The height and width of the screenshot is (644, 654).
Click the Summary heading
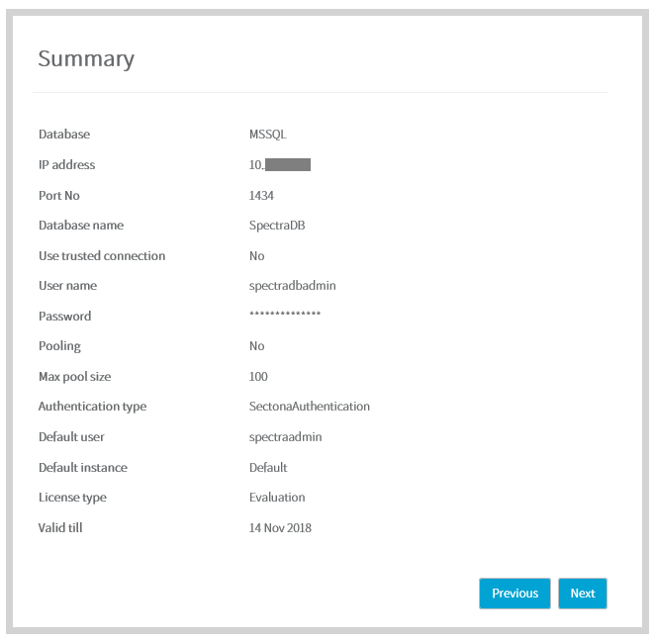pos(86,59)
